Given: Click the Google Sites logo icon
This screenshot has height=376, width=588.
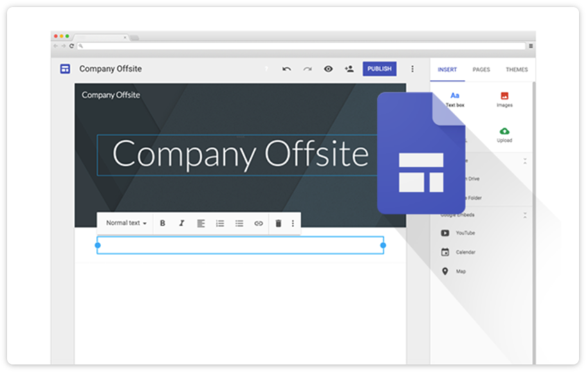Looking at the screenshot, I should [65, 69].
